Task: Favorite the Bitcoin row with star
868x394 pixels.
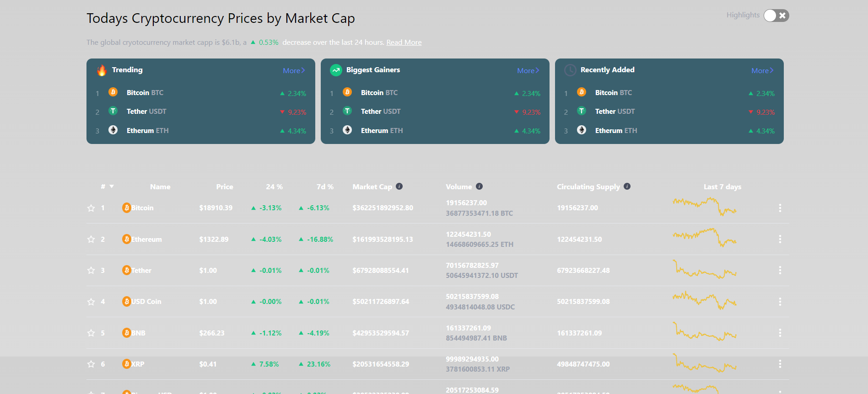Action: pos(91,208)
